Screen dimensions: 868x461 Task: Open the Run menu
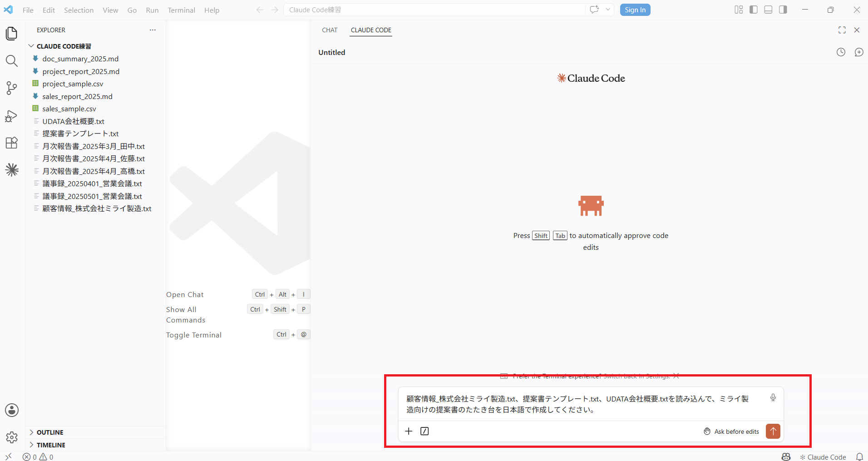point(152,10)
